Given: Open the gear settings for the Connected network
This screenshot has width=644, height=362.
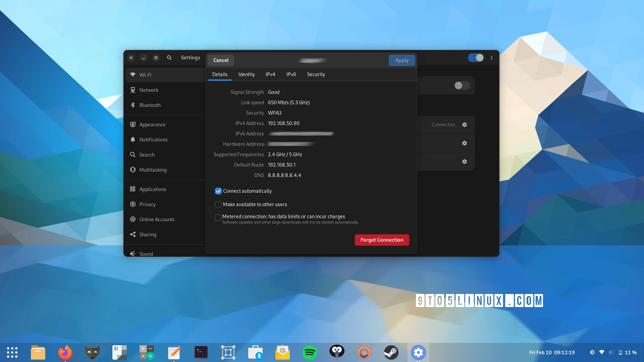Looking at the screenshot, I should coord(465,124).
